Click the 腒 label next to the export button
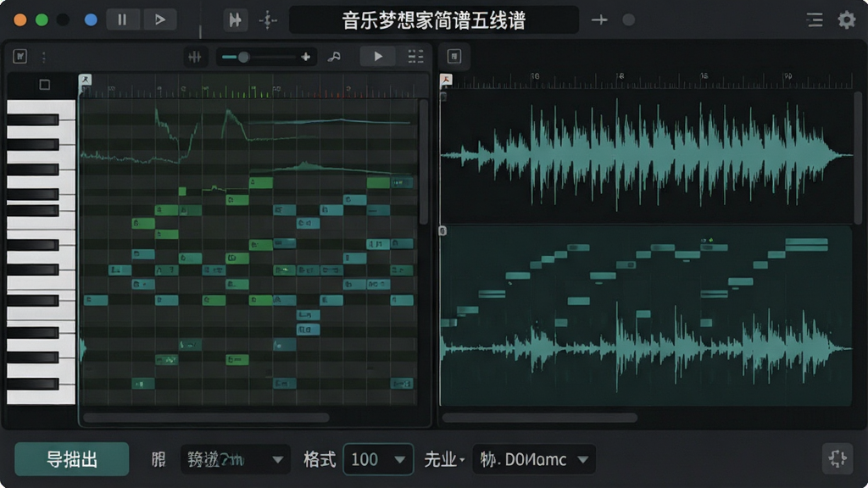 [159, 459]
